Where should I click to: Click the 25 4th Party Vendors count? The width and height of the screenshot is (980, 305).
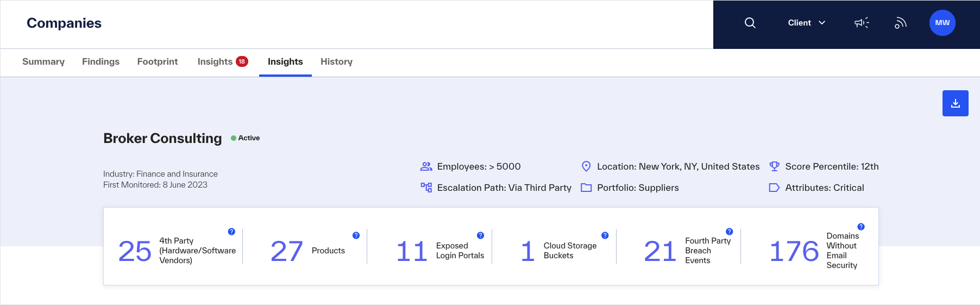(135, 251)
